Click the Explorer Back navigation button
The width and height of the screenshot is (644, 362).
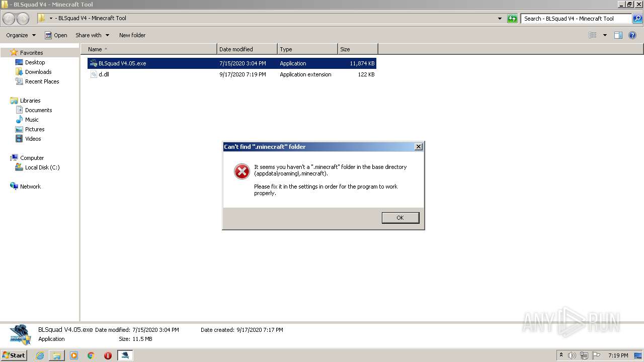(9, 19)
